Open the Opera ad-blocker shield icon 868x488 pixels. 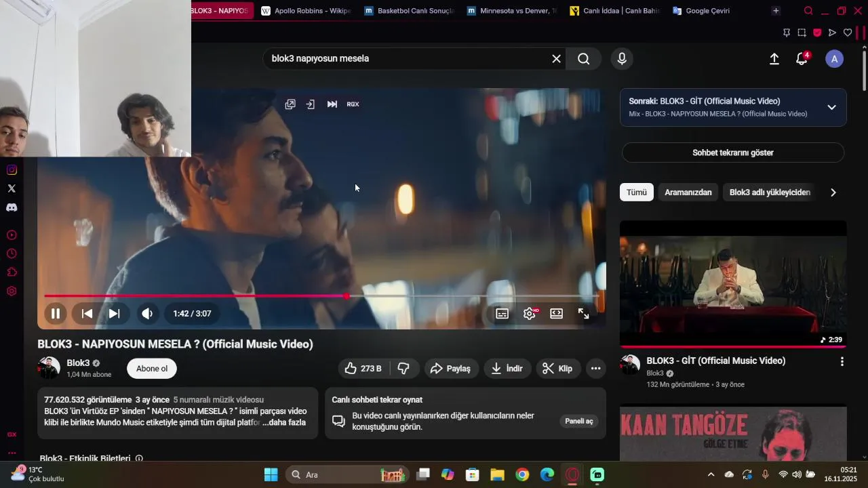[x=817, y=33]
